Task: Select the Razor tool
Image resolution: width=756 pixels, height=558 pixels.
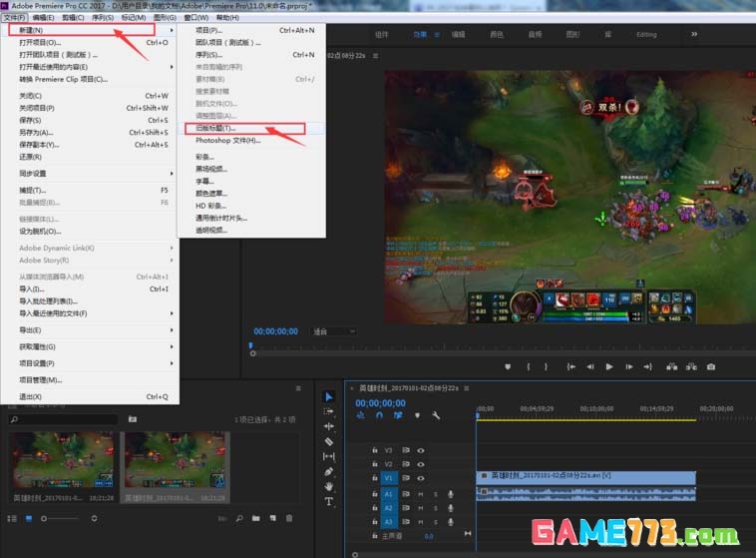Action: pos(329,441)
